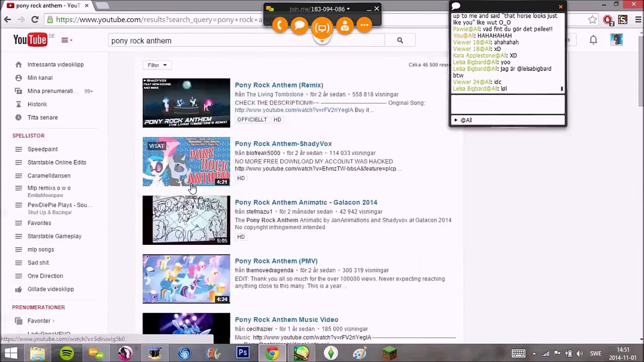Open the Favorites playlist
Image resolution: width=644 pixels, height=362 pixels.
point(39,223)
